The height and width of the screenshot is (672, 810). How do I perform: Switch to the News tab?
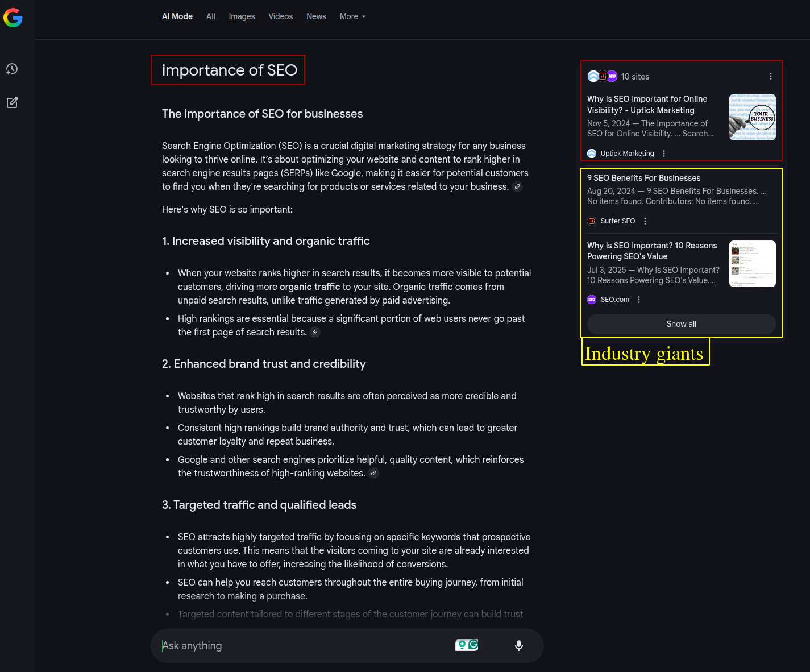(x=316, y=16)
